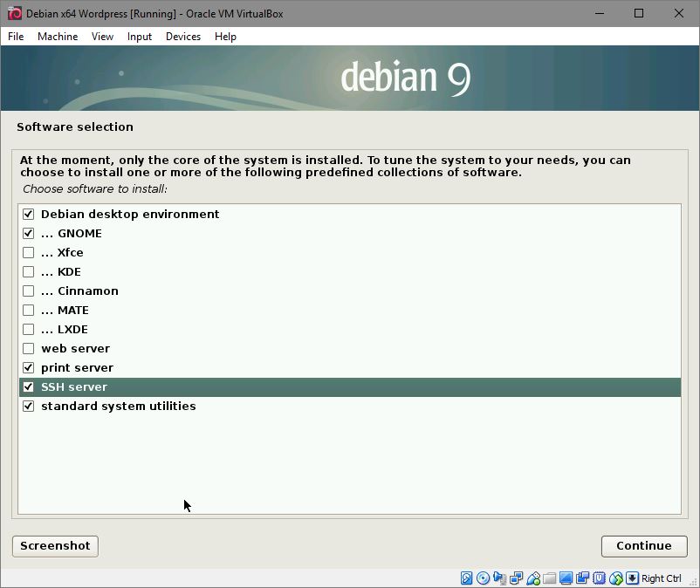Click the 'KDE' label text
The width and height of the screenshot is (700, 588).
click(69, 271)
